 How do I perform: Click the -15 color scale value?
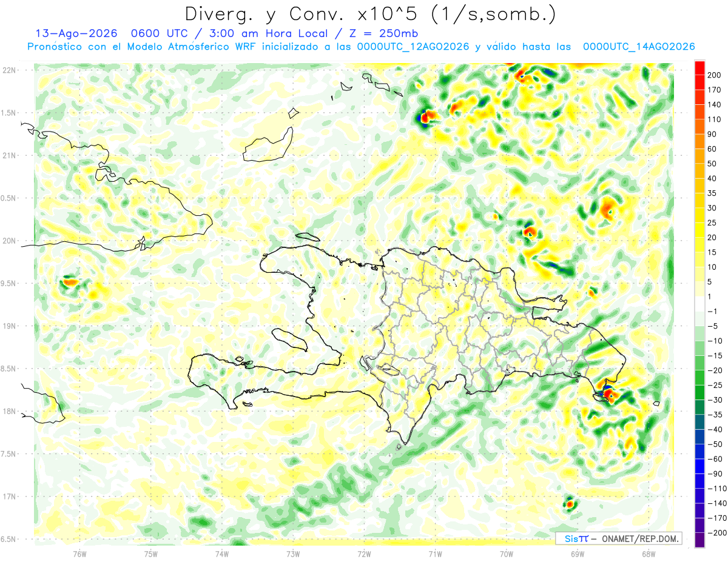(x=716, y=356)
